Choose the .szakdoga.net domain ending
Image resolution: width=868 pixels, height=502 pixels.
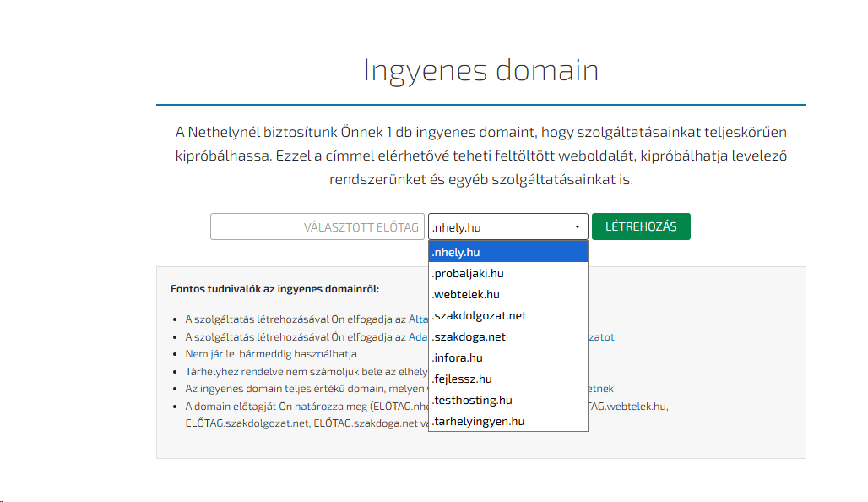(507, 336)
